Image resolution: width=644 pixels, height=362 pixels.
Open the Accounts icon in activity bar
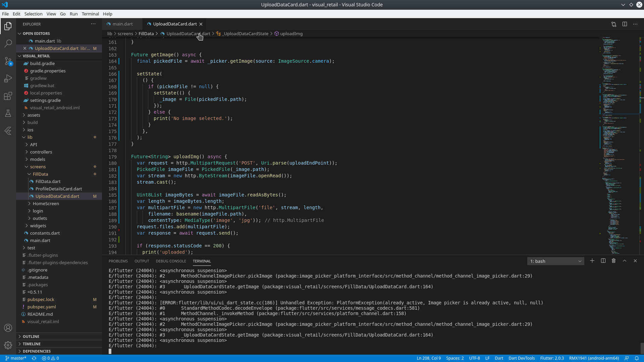pyautogui.click(x=8, y=328)
